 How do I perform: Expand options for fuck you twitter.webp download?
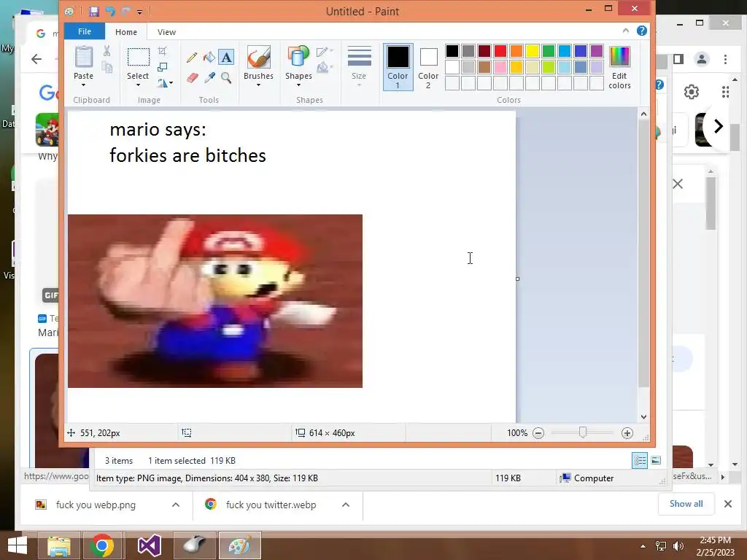346,505
